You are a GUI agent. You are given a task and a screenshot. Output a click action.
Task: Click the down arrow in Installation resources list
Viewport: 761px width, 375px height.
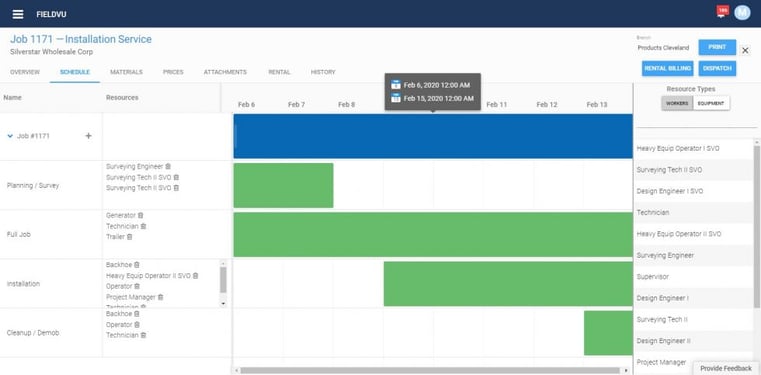click(x=223, y=303)
